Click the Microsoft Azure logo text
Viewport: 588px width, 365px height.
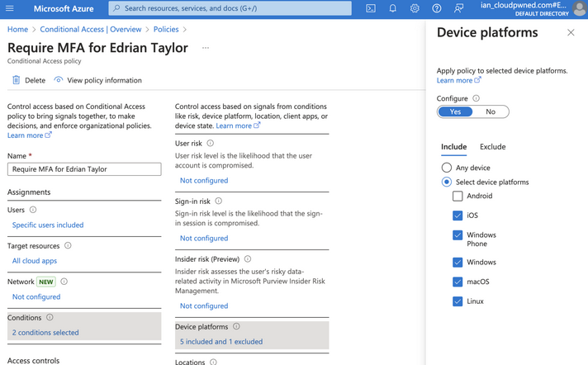click(x=64, y=8)
